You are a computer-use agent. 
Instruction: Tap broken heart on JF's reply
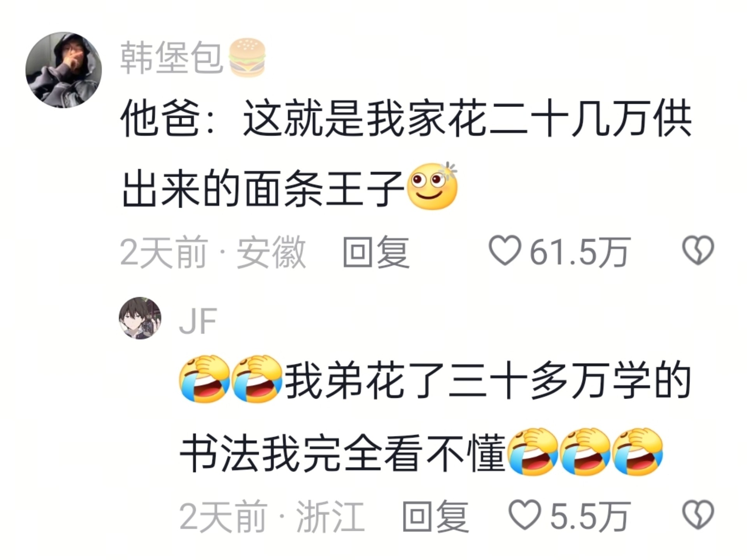698,514
